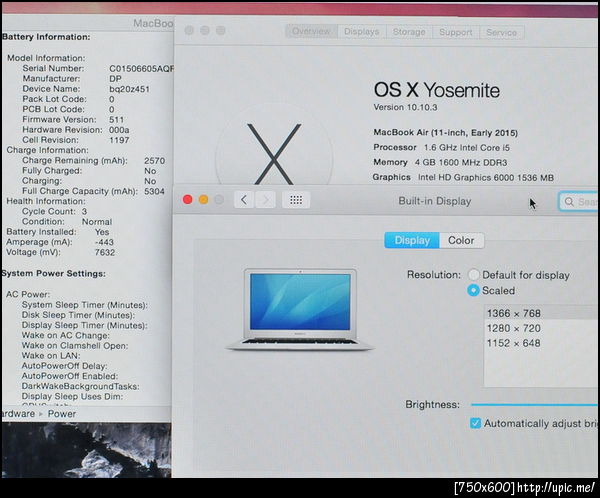The height and width of the screenshot is (498, 600).
Task: Select Default for display resolution
Action: pyautogui.click(x=473, y=274)
